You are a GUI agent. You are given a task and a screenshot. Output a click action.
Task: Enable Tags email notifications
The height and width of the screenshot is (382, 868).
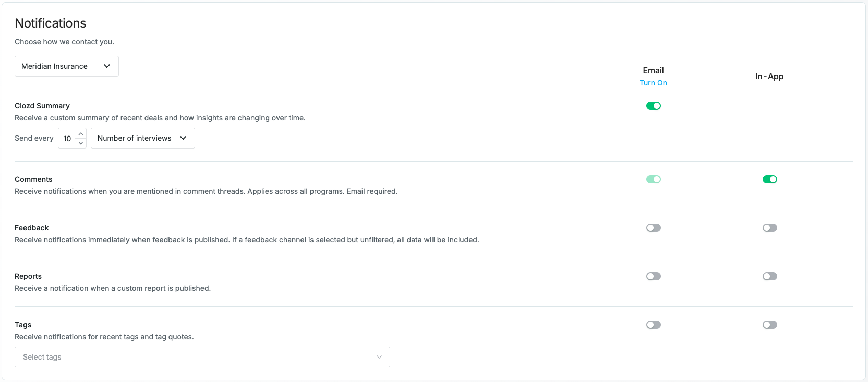click(654, 325)
